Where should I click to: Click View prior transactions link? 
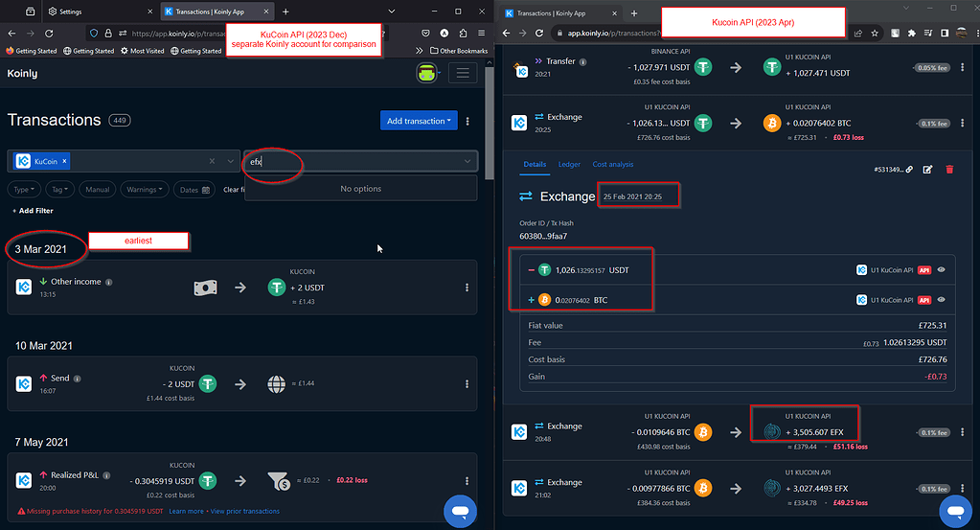245,511
